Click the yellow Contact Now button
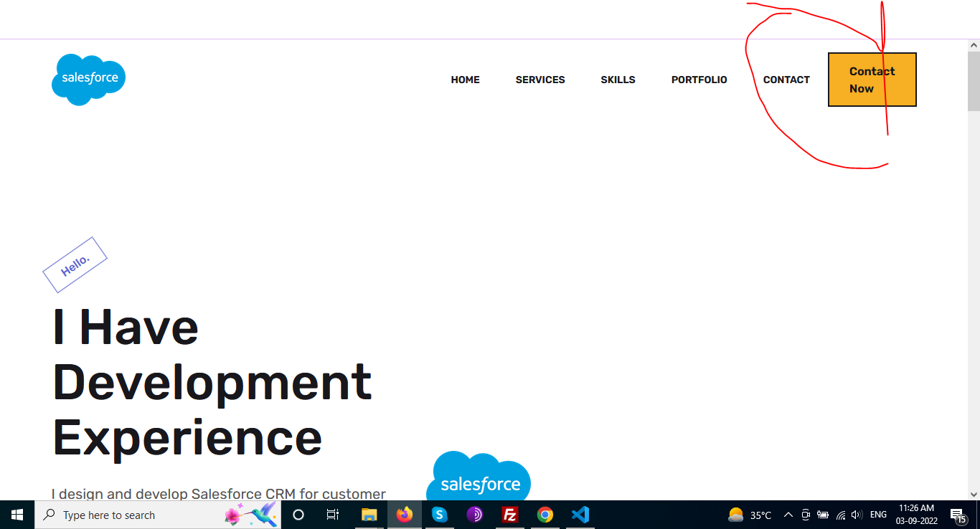 [x=872, y=80]
